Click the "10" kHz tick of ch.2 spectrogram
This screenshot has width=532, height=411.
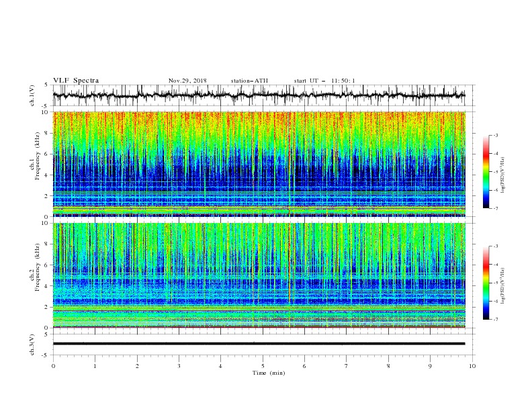pyautogui.click(x=45, y=223)
